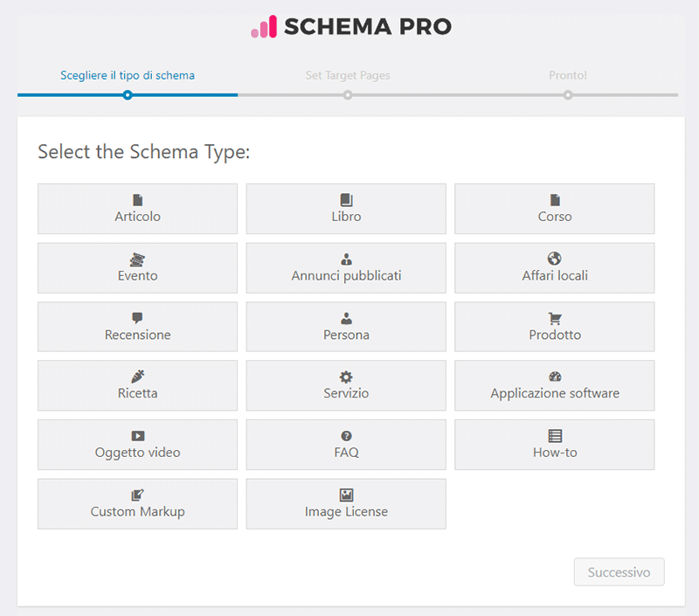The height and width of the screenshot is (616, 699).
Task: Select the Prodotto shopping cart icon
Action: pyautogui.click(x=555, y=318)
